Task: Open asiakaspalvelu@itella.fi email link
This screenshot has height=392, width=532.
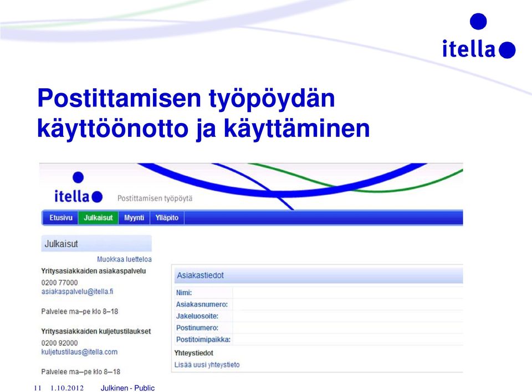Action: tap(78, 292)
